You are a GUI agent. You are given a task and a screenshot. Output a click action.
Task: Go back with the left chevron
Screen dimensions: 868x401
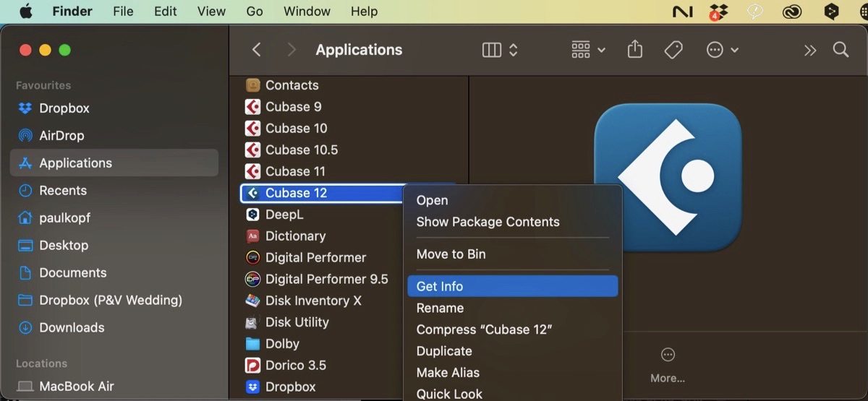(256, 49)
